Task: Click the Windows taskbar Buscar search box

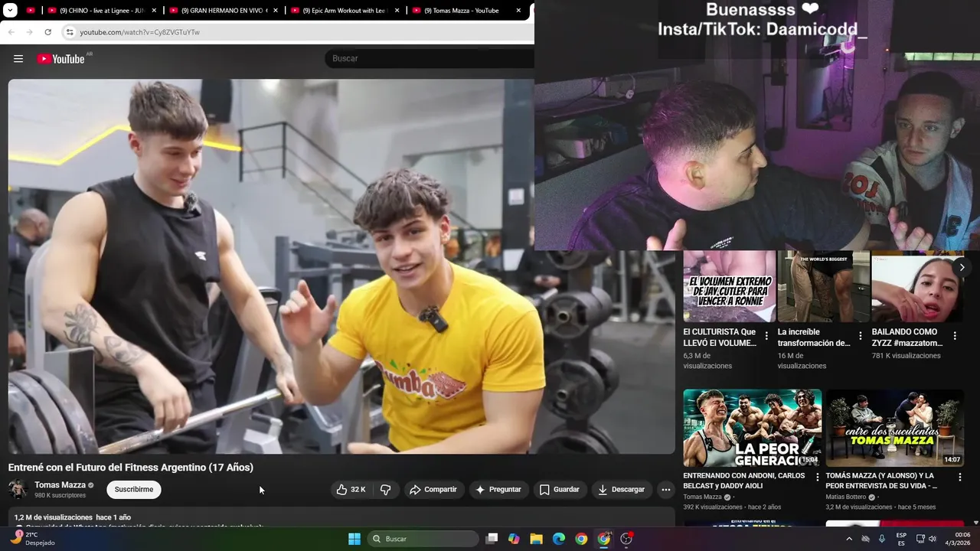Action: click(423, 539)
